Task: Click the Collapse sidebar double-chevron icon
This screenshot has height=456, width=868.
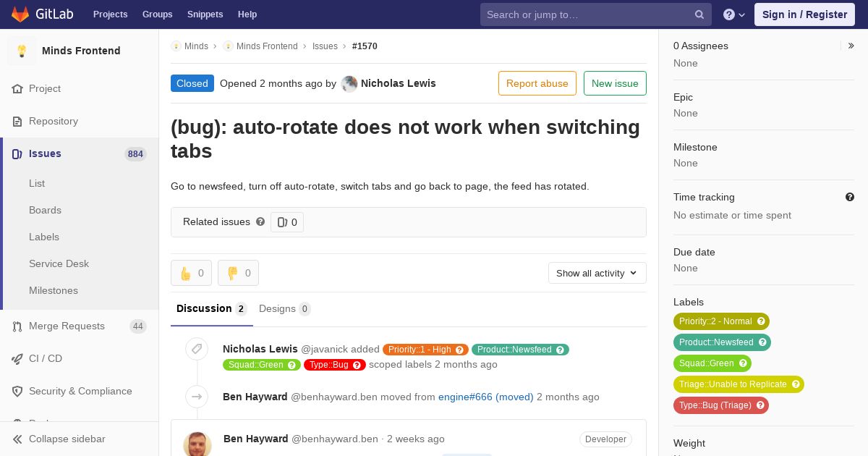Action: pyautogui.click(x=17, y=439)
